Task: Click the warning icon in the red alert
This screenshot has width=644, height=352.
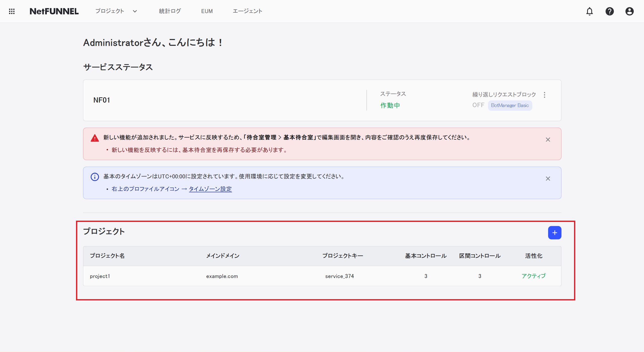Action: pyautogui.click(x=94, y=138)
